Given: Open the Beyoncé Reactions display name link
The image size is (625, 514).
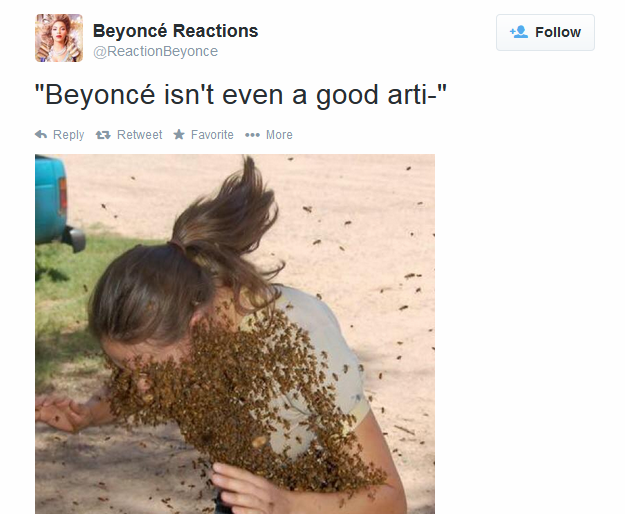Looking at the screenshot, I should [175, 31].
